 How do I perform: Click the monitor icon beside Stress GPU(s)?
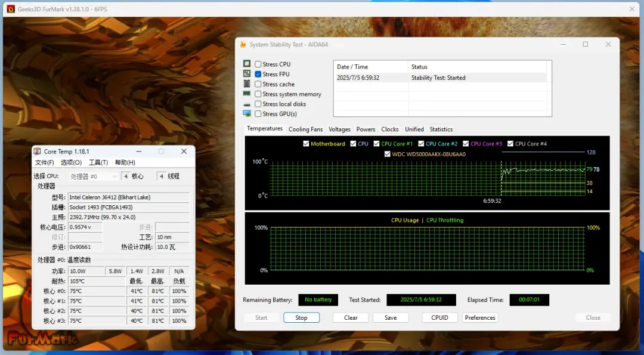(247, 114)
